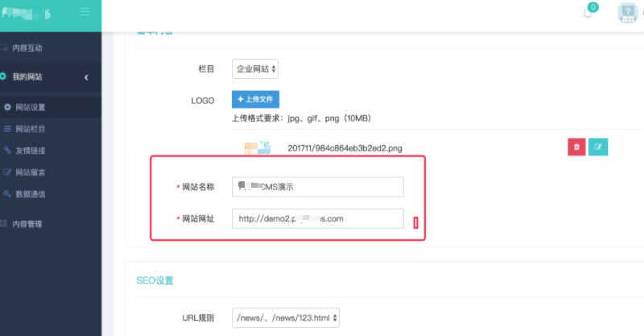Open the 栏目 dropdown showing 企业网站
Image resolution: width=644 pixels, height=336 pixels.
pyautogui.click(x=255, y=69)
